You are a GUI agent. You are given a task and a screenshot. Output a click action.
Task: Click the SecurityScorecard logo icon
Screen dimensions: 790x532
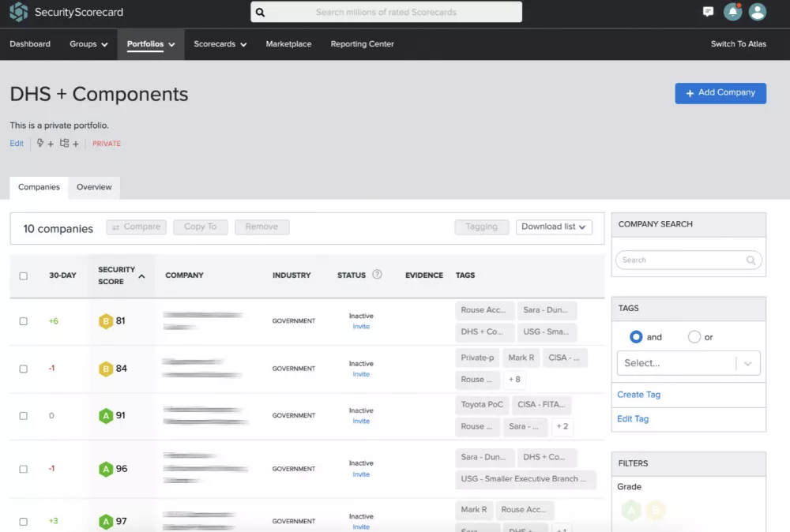click(19, 12)
